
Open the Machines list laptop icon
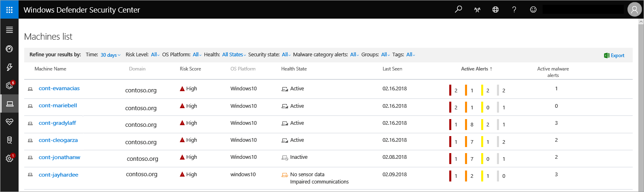[x=9, y=104]
